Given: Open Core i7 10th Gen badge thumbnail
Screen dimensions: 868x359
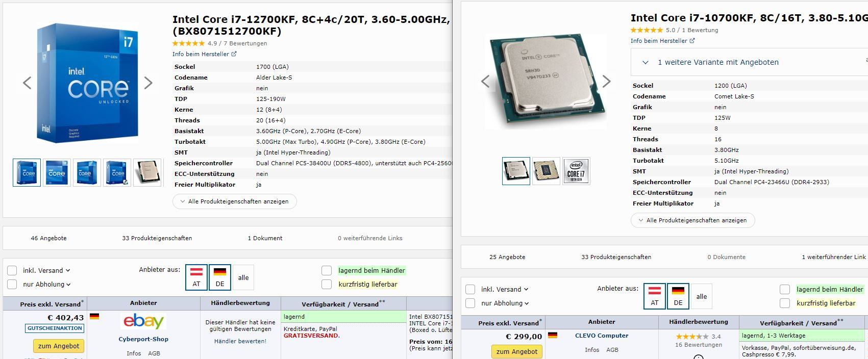Looking at the screenshot, I should (x=576, y=171).
